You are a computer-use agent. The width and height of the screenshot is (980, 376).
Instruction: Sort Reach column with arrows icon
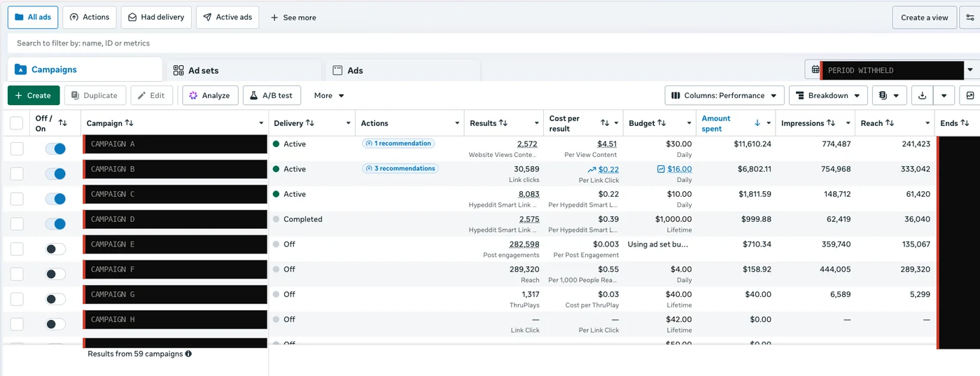click(x=890, y=123)
